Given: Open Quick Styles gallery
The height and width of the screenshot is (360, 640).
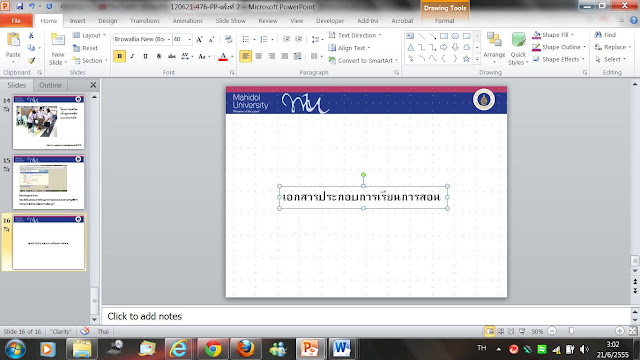Looking at the screenshot, I should tap(518, 49).
